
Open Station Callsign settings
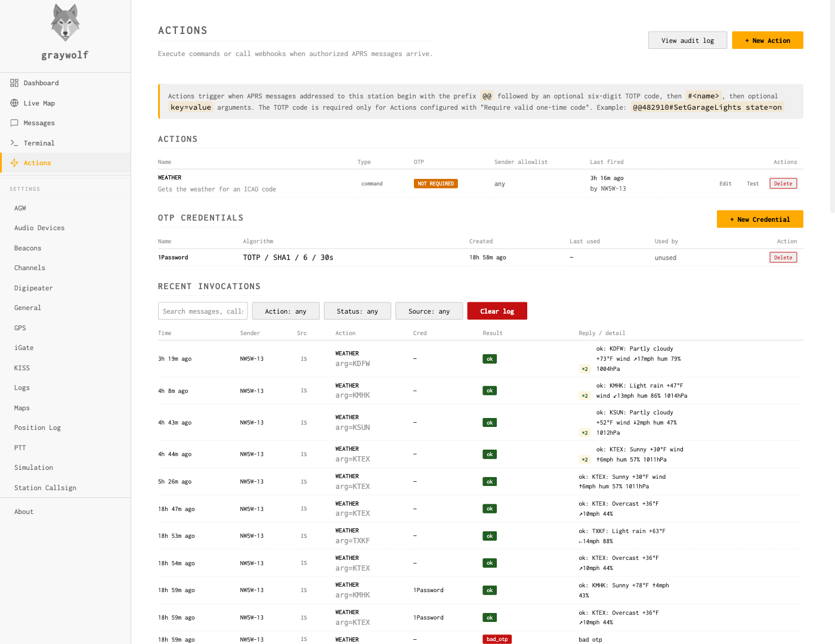(65, 488)
